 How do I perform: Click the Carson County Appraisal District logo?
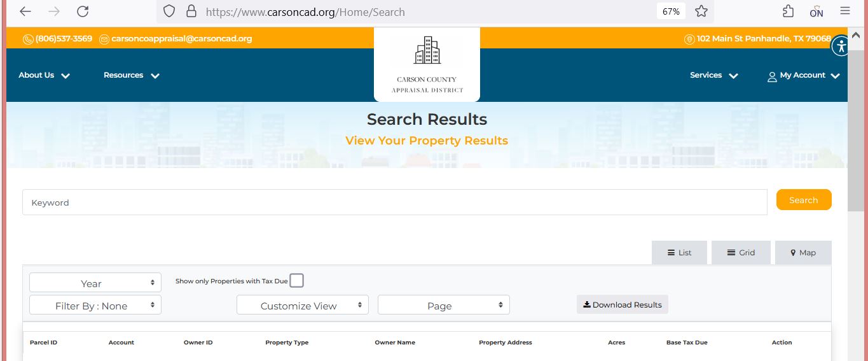pos(427,64)
